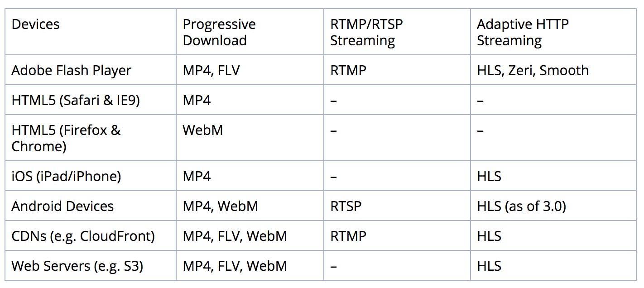Screen dimensions: 644x288
Task: Select the CDNs (e.g. CloudFront) cell
Action: (x=91, y=236)
